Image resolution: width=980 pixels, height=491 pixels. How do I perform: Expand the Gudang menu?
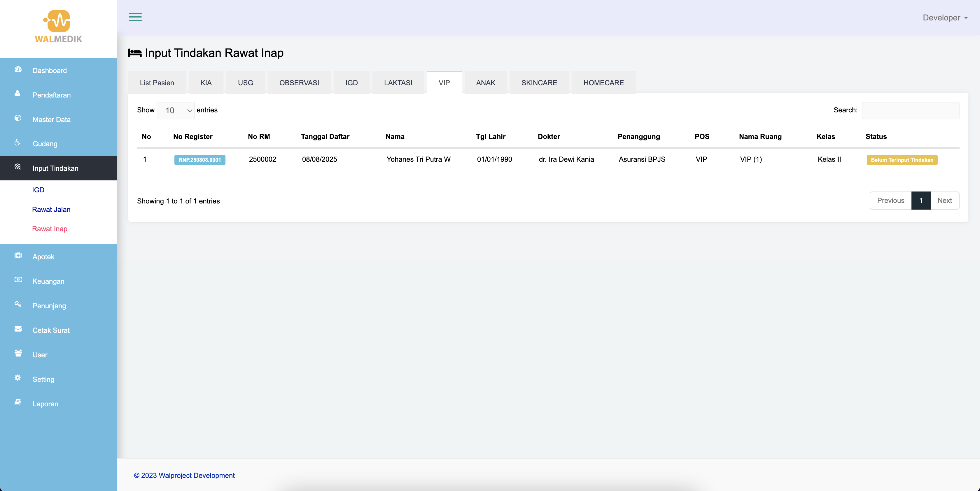58,144
